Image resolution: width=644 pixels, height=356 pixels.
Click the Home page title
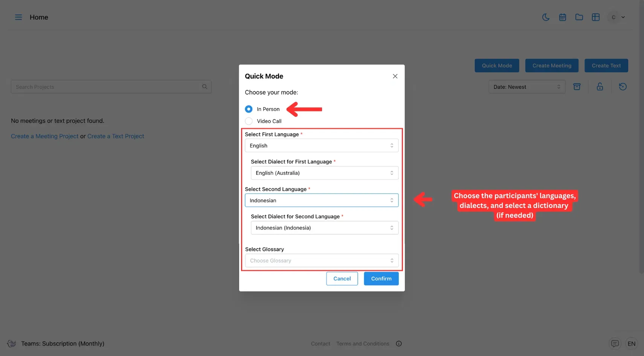pyautogui.click(x=39, y=17)
